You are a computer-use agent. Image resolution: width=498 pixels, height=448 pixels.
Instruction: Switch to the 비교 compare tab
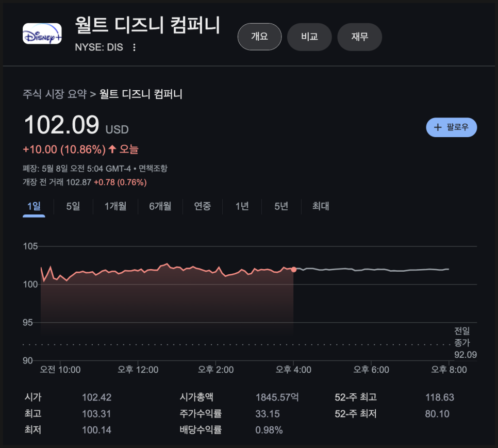309,37
